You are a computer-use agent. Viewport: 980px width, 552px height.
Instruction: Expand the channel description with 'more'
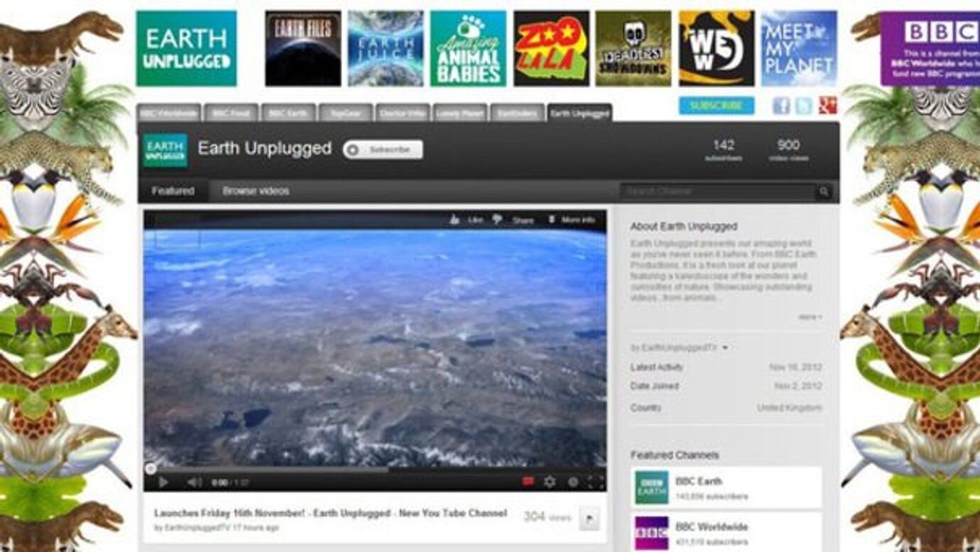810,317
